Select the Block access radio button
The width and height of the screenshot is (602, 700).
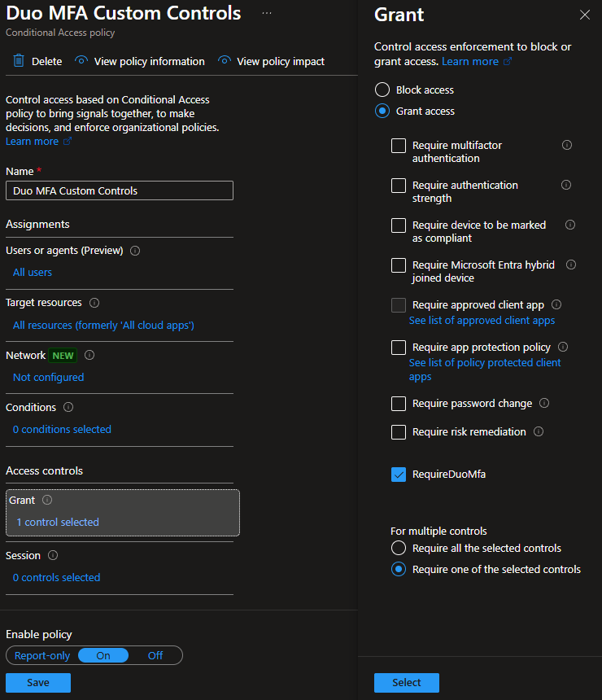[382, 90]
